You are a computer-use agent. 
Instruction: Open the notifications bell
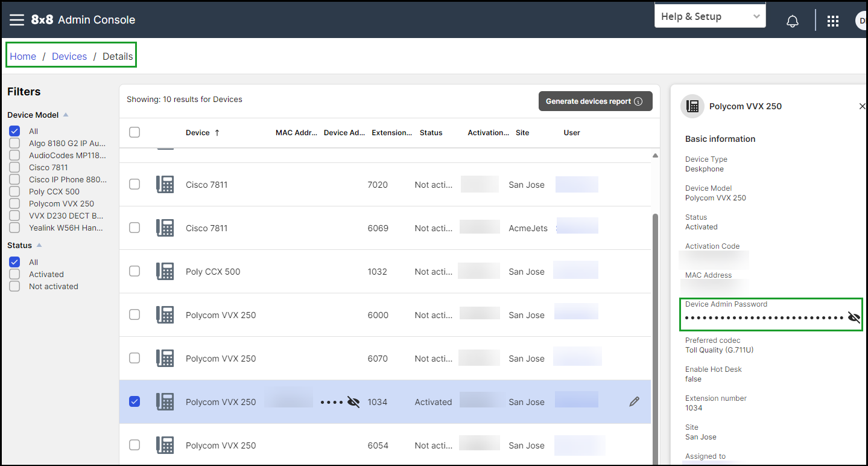point(793,21)
